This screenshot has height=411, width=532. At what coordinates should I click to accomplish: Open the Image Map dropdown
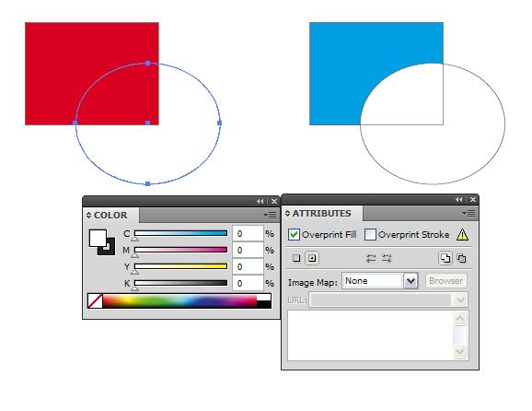411,281
